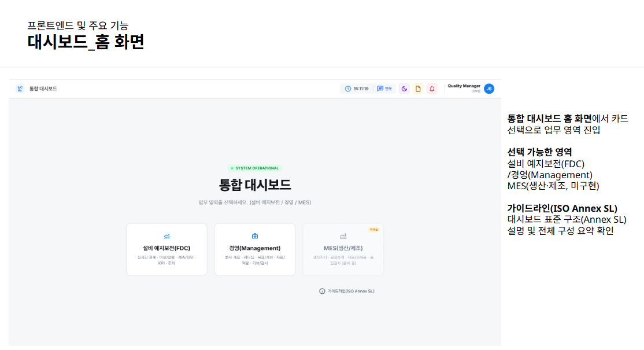Click the yellow badge on MES card
Viewport: 644px width, 350px height.
tap(374, 230)
